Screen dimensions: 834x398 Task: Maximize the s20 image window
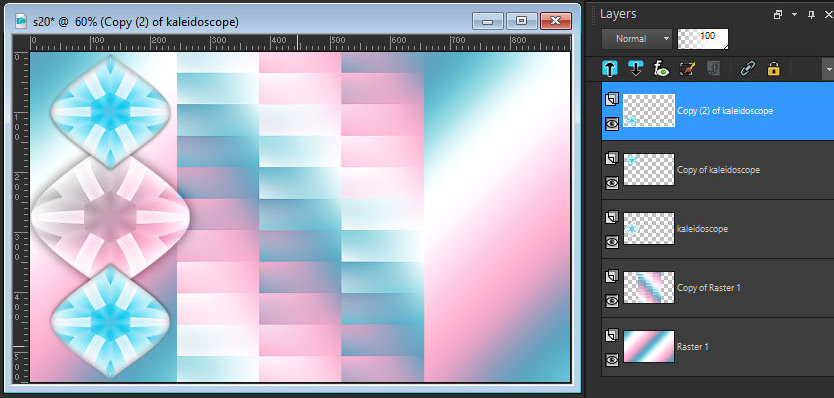pyautogui.click(x=522, y=21)
